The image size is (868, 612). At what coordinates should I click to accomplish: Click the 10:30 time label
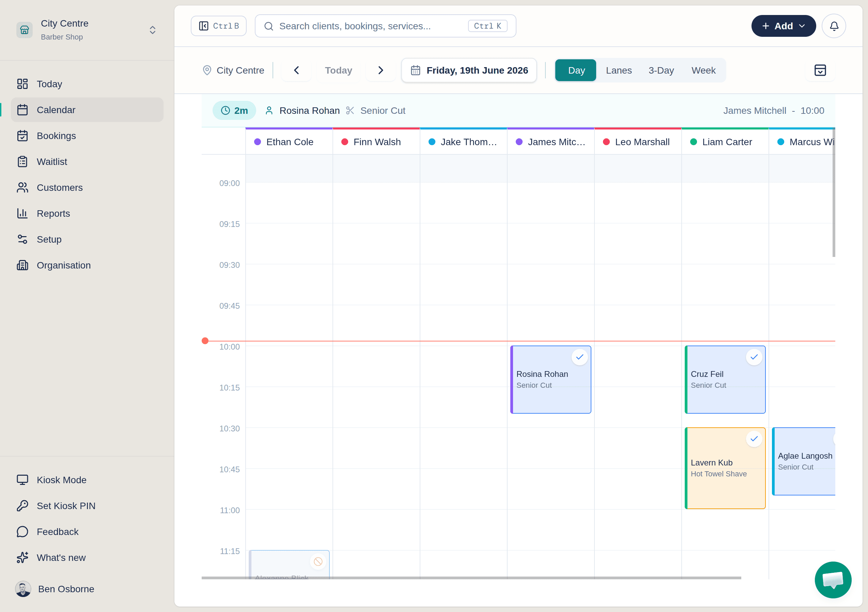[x=230, y=429]
